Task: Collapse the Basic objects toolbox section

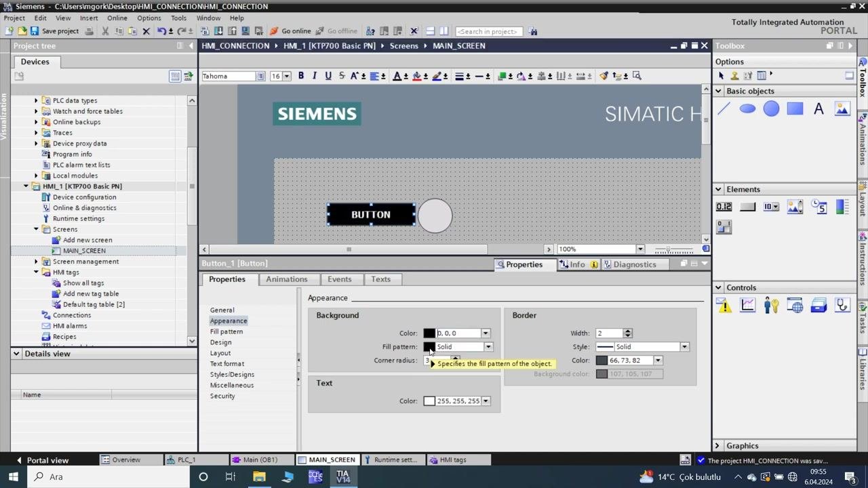Action: (x=718, y=91)
